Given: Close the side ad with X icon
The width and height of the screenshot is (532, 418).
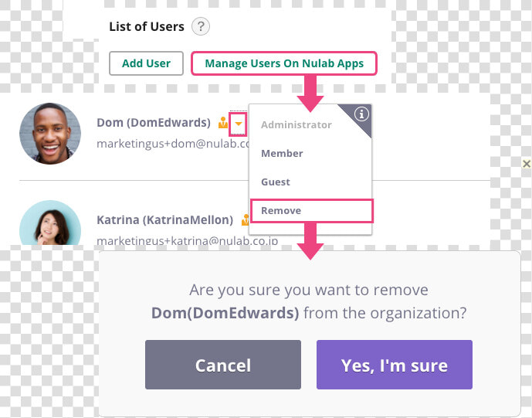Looking at the screenshot, I should point(527,164).
